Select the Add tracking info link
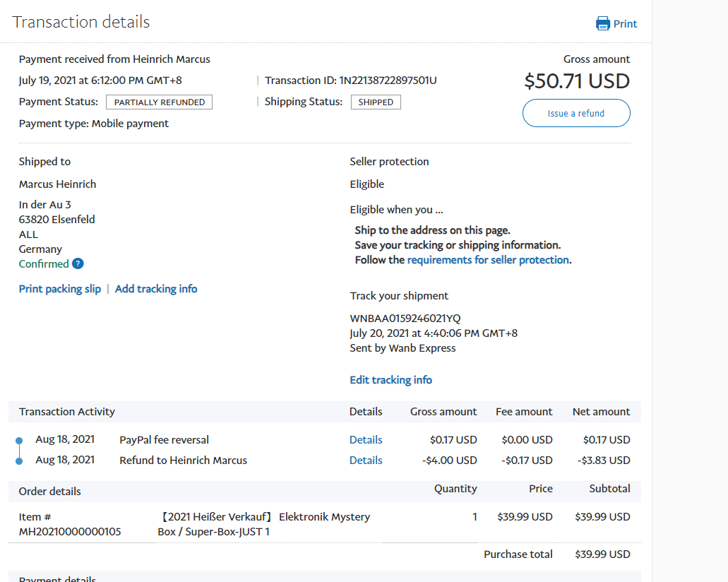This screenshot has width=728, height=582. [156, 289]
